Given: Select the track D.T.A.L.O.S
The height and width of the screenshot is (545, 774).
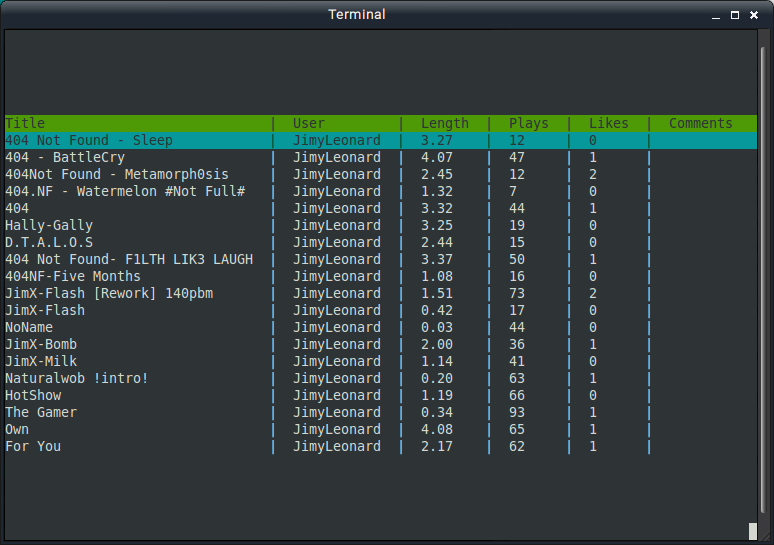Looking at the screenshot, I should click(x=381, y=242).
